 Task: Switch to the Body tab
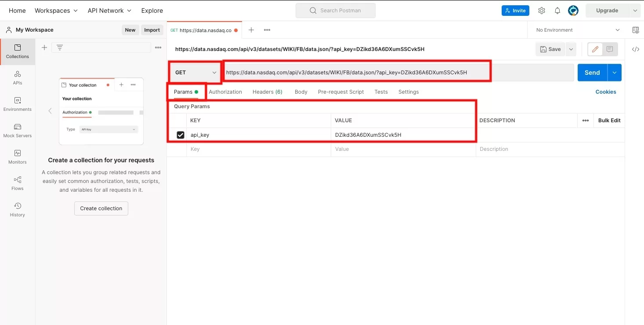[x=301, y=92]
